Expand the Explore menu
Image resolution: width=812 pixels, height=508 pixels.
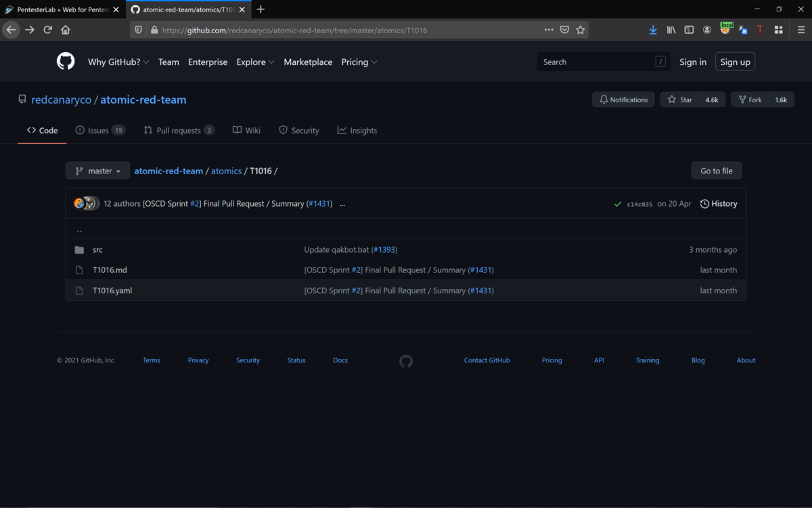click(255, 62)
